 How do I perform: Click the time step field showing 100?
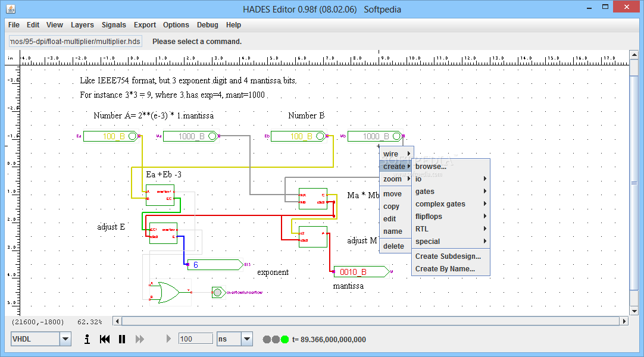pyautogui.click(x=195, y=339)
